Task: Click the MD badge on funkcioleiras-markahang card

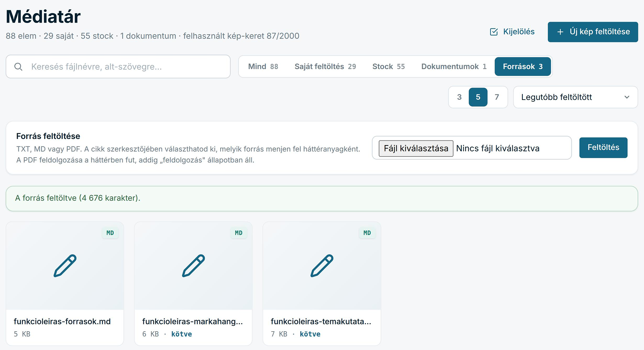Action: 239,233
